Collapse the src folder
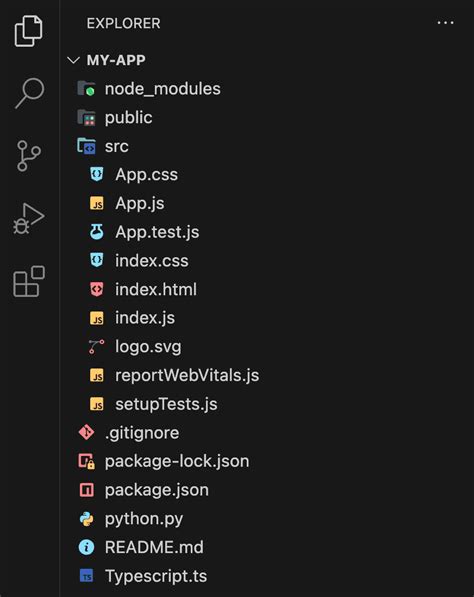474x597 pixels. [117, 147]
